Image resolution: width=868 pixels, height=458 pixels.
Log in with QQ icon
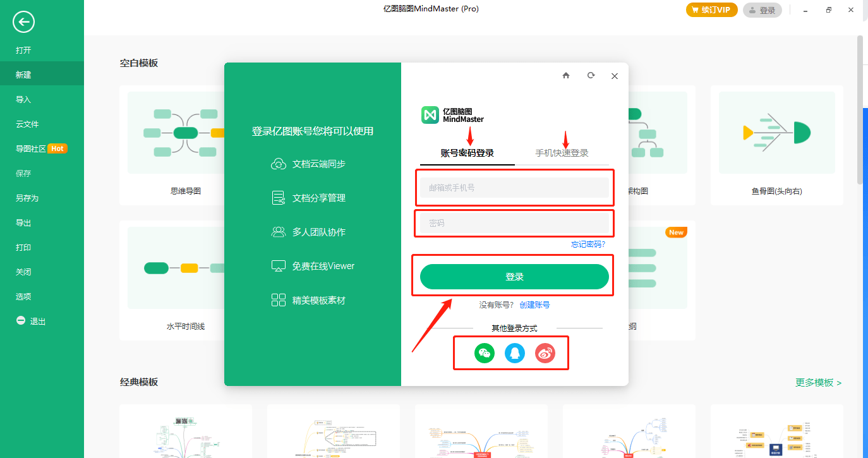pyautogui.click(x=515, y=353)
